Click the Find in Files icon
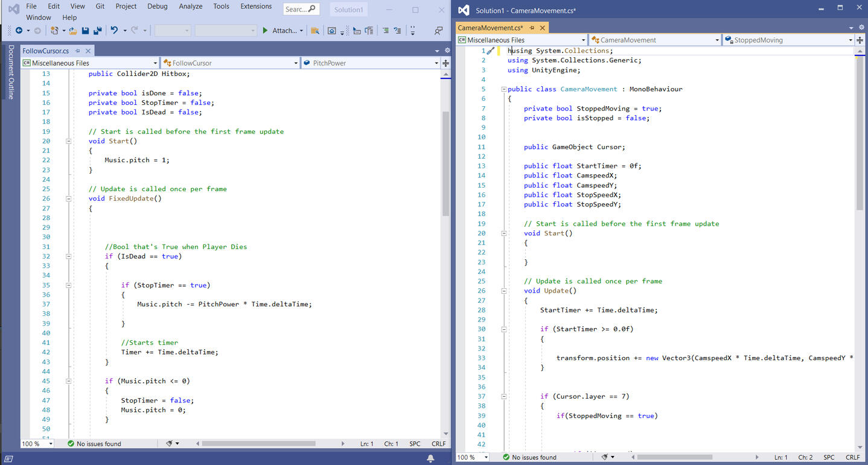Image resolution: width=868 pixels, height=465 pixels. (314, 31)
